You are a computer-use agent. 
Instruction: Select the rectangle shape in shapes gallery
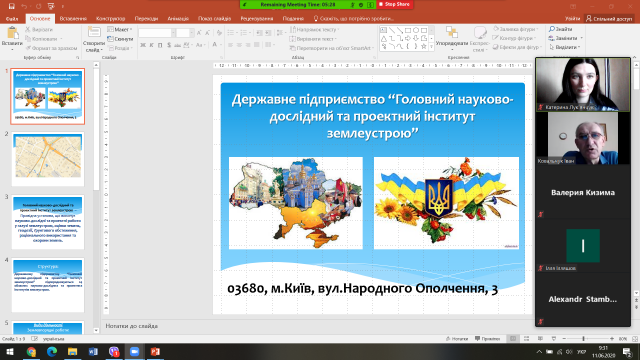click(408, 30)
